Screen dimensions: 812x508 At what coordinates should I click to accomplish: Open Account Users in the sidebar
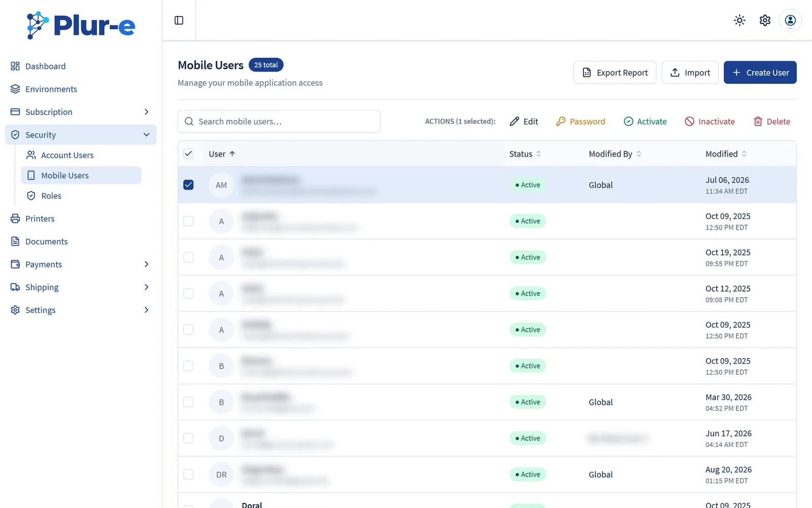tap(81, 155)
